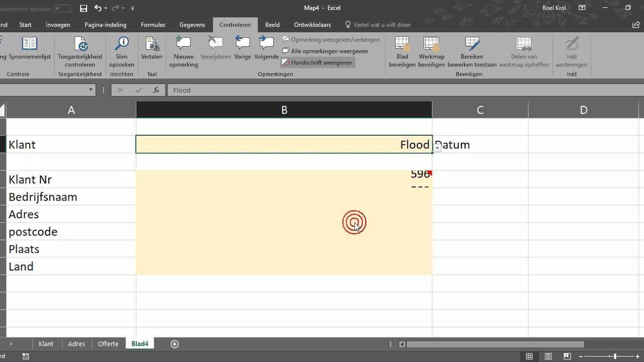644x362 pixels.
Task: Click the share icon at ribbon right
Action: [x=636, y=25]
